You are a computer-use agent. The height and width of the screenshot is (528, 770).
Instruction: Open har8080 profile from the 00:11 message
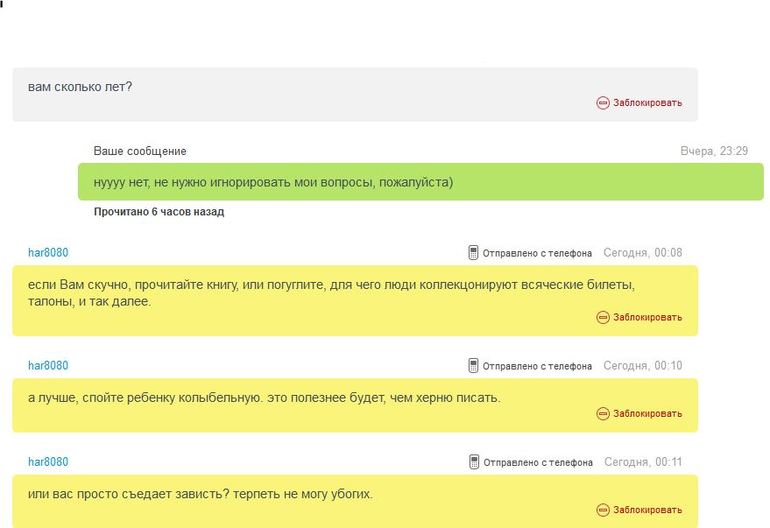point(48,462)
